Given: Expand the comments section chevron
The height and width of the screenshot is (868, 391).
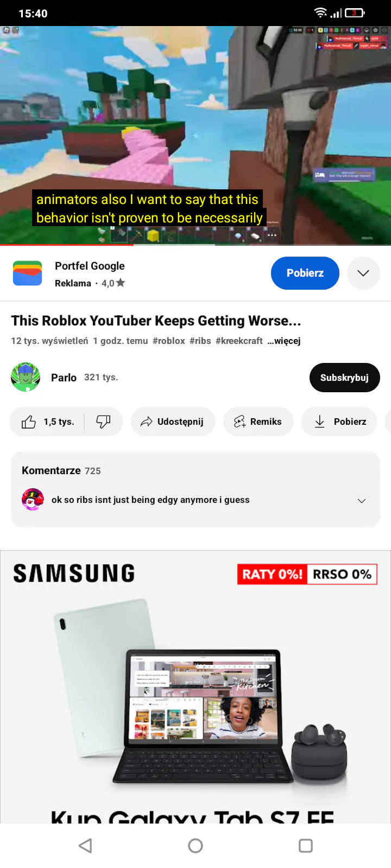Looking at the screenshot, I should coord(362,501).
